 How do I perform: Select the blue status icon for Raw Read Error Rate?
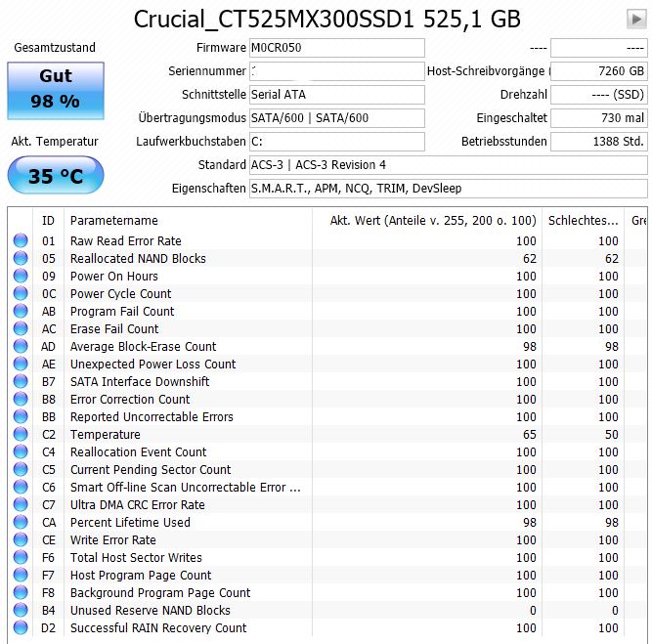[x=21, y=240]
